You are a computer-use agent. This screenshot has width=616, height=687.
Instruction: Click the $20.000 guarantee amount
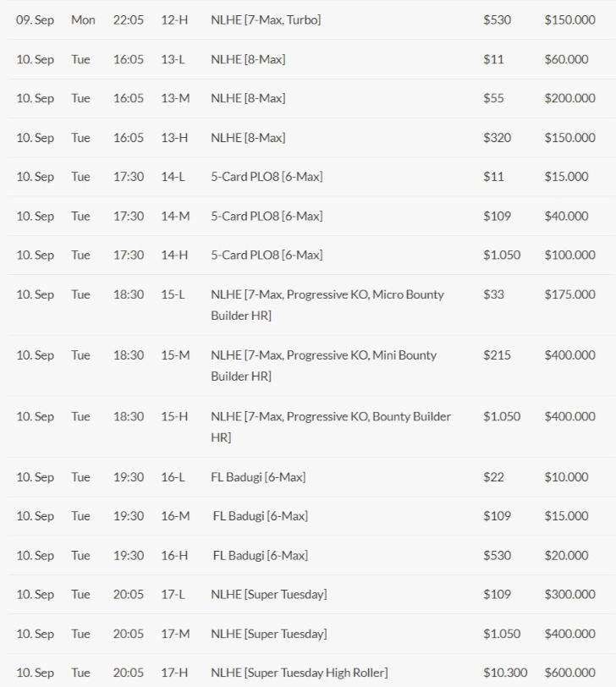point(566,555)
